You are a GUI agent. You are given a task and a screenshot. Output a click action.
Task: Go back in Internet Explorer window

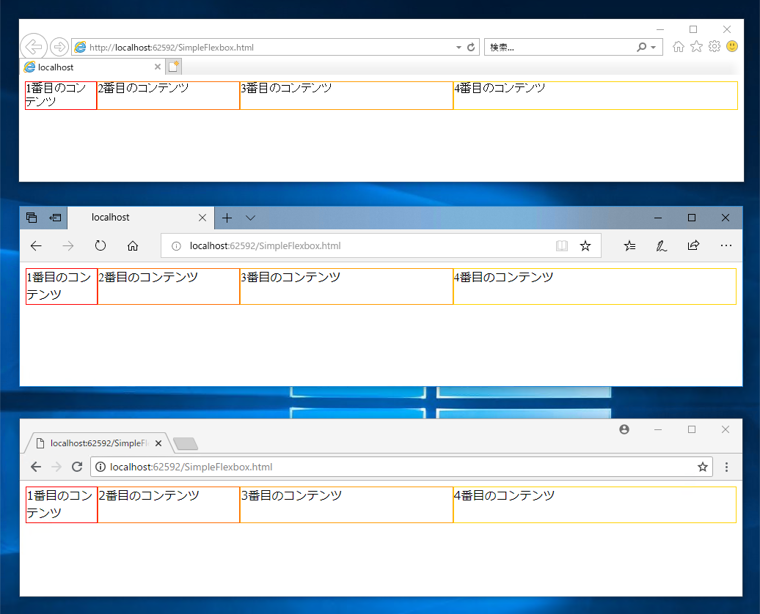pos(33,47)
